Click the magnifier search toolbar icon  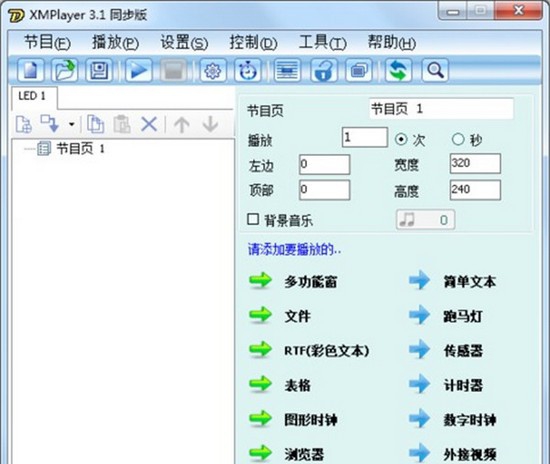[435, 70]
